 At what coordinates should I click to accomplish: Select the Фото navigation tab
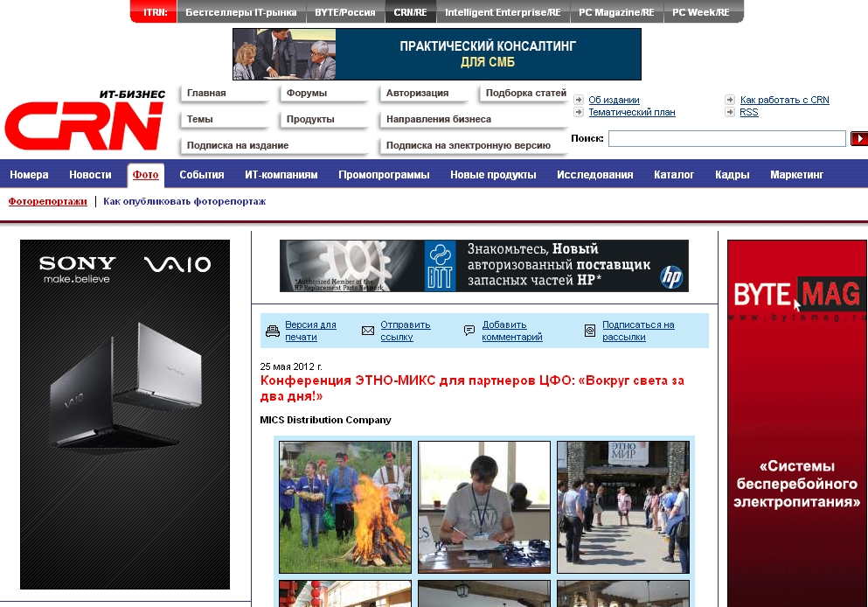[x=146, y=175]
